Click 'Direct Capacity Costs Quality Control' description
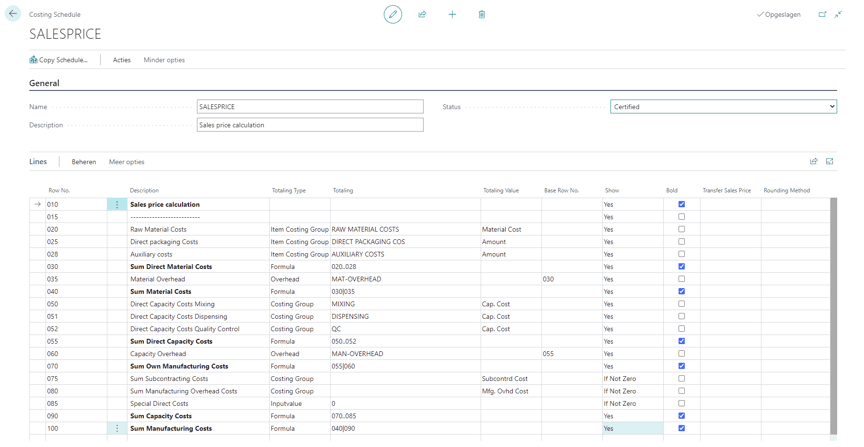864x447 pixels. pyautogui.click(x=198, y=328)
